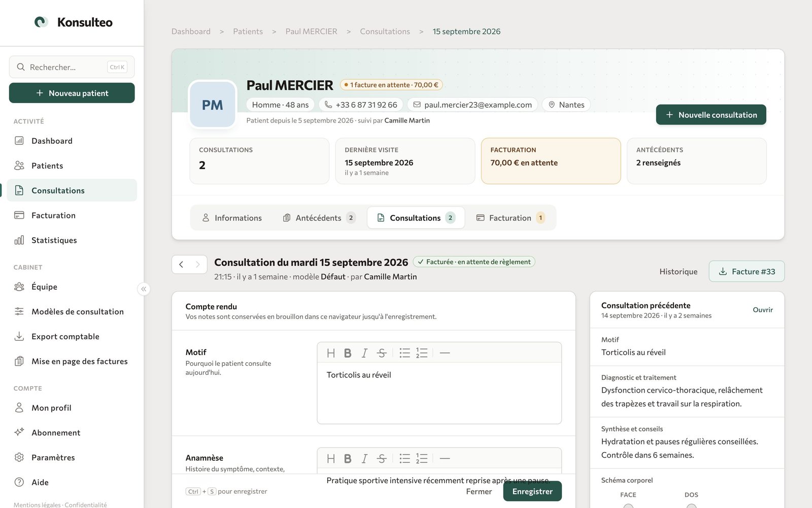
Task: Click the Nouvelle consultation button
Action: (x=711, y=115)
